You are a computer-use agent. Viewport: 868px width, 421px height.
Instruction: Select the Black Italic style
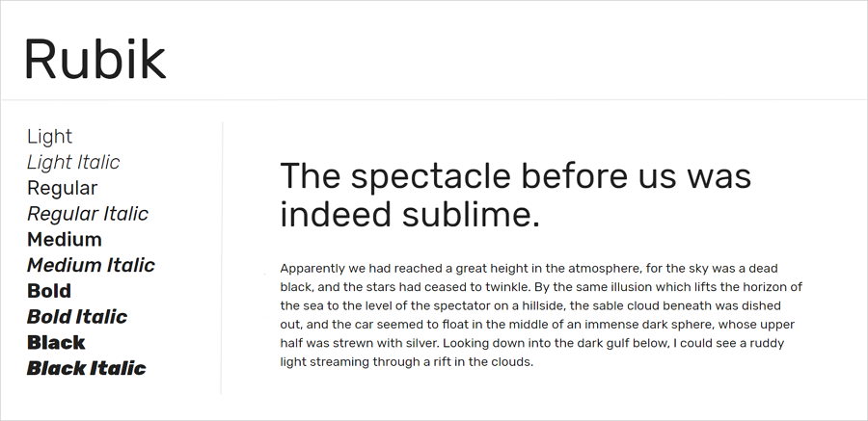point(87,368)
